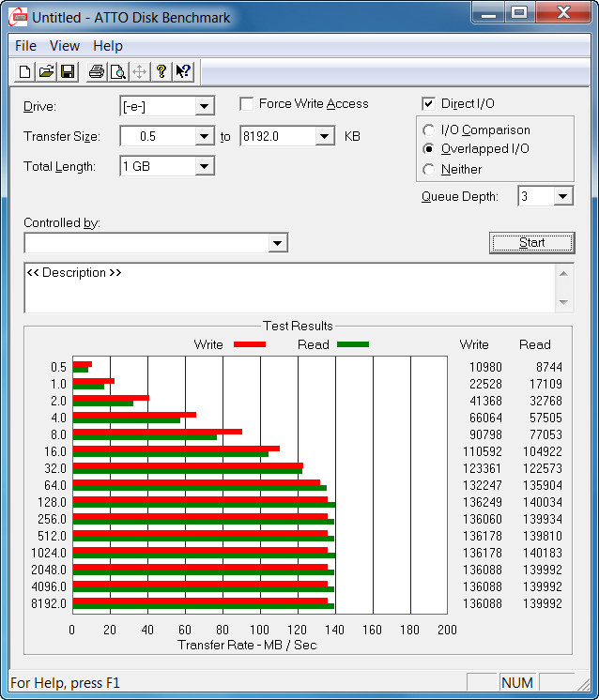The width and height of the screenshot is (599, 700).
Task: Click the New document toolbar icon
Action: click(x=25, y=72)
